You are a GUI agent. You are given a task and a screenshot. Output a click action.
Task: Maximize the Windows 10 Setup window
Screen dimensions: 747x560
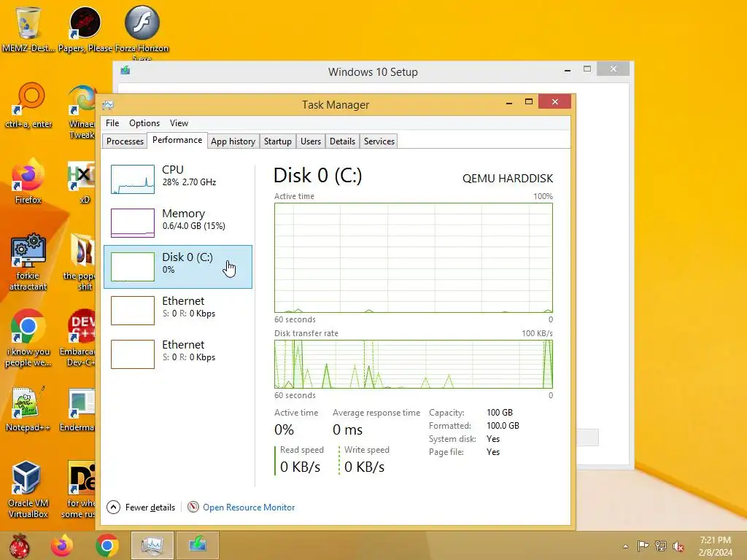point(587,69)
